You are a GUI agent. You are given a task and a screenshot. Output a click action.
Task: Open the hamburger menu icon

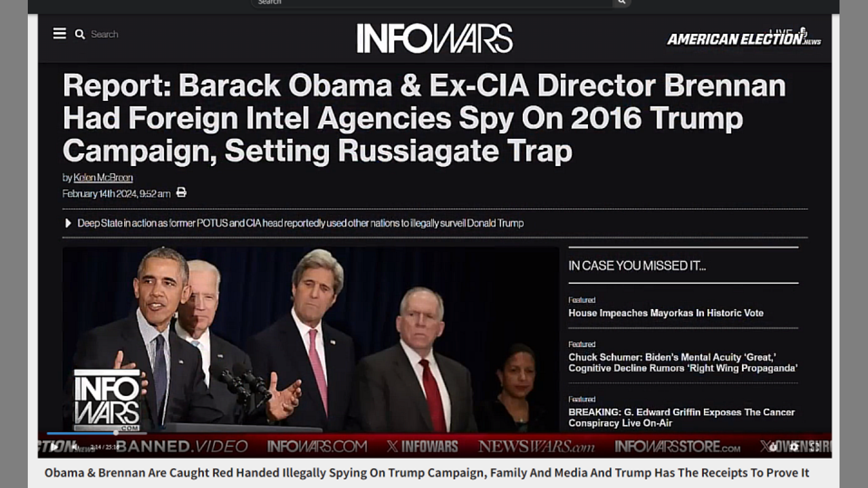point(60,33)
